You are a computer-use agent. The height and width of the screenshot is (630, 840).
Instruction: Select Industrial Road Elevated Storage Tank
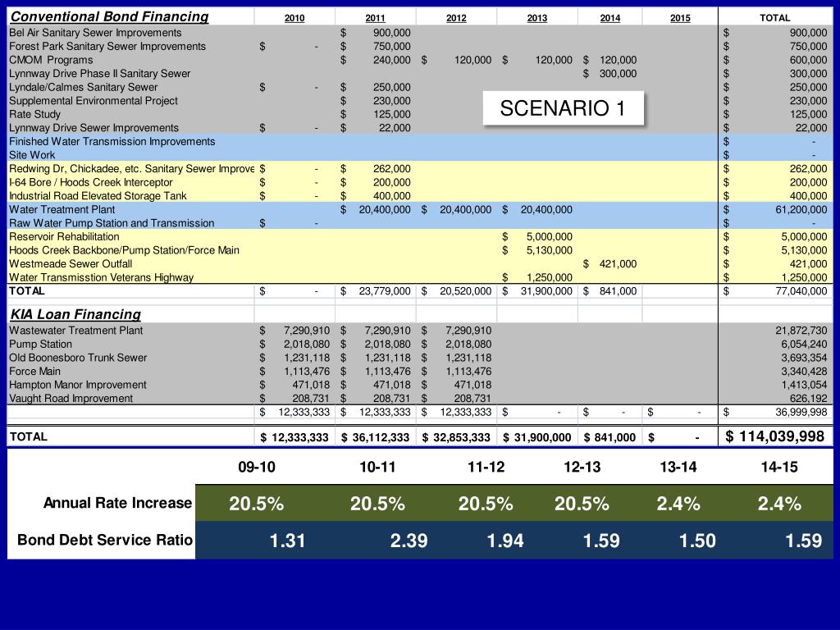point(98,196)
